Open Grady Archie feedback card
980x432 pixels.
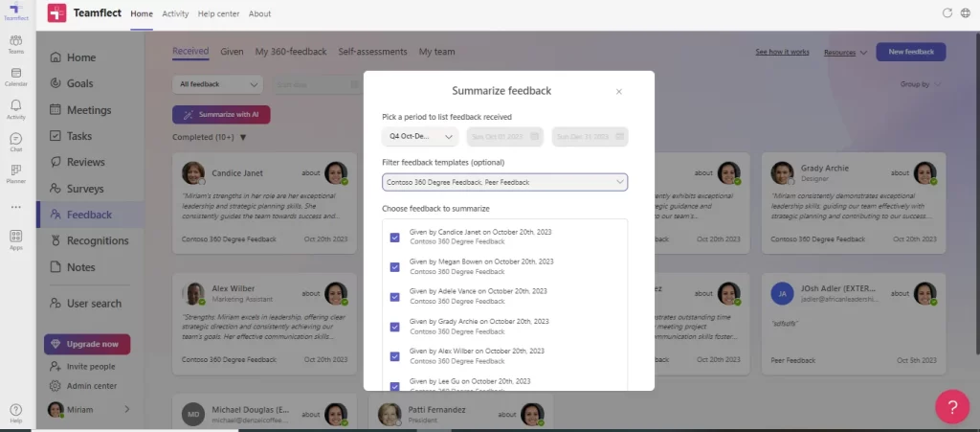(x=854, y=203)
